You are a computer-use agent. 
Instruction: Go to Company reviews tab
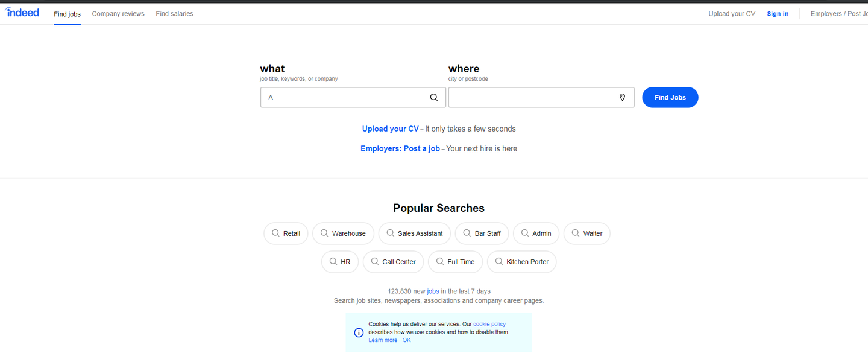118,14
